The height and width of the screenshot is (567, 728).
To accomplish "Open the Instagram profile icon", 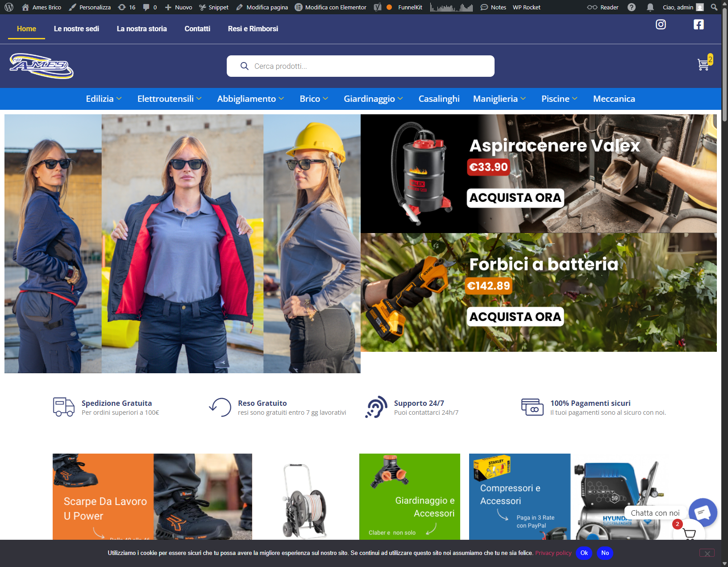I will pyautogui.click(x=661, y=25).
